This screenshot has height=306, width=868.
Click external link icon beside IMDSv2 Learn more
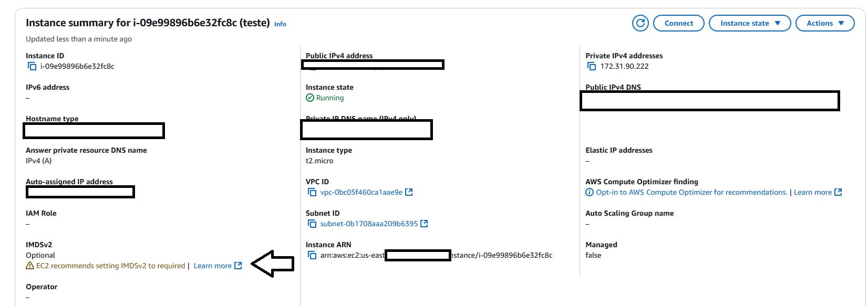click(238, 266)
